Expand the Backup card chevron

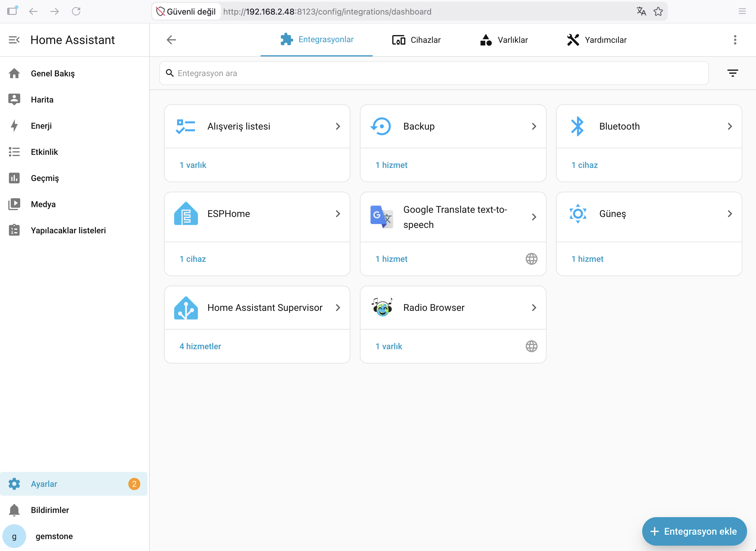click(534, 126)
